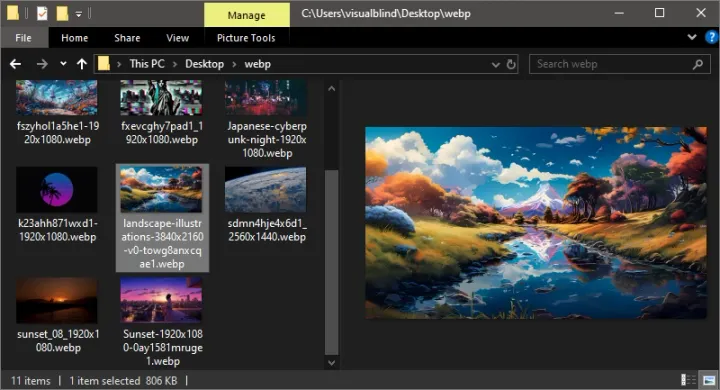Expand the ribbon with the chevron
This screenshot has width=720, height=390.
[x=692, y=37]
